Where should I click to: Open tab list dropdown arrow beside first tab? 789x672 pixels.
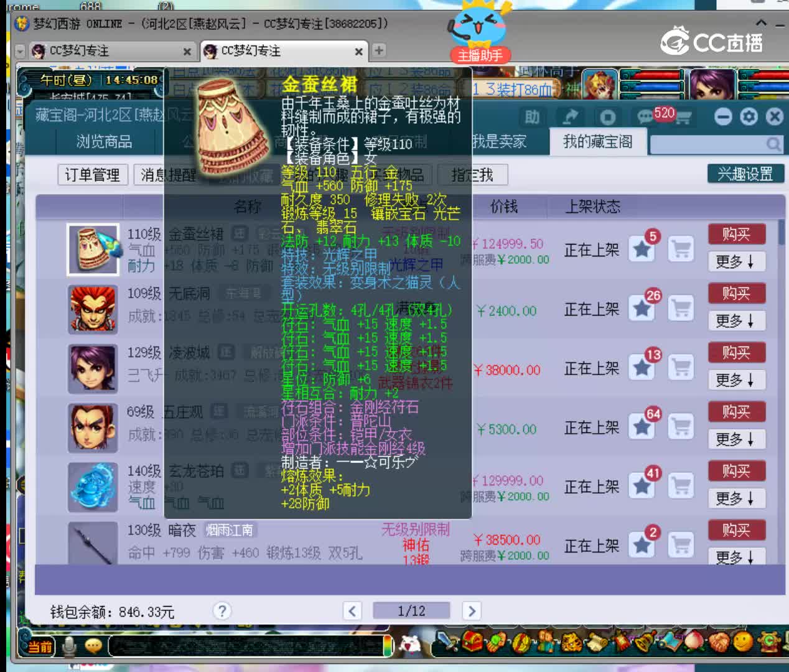tap(21, 51)
